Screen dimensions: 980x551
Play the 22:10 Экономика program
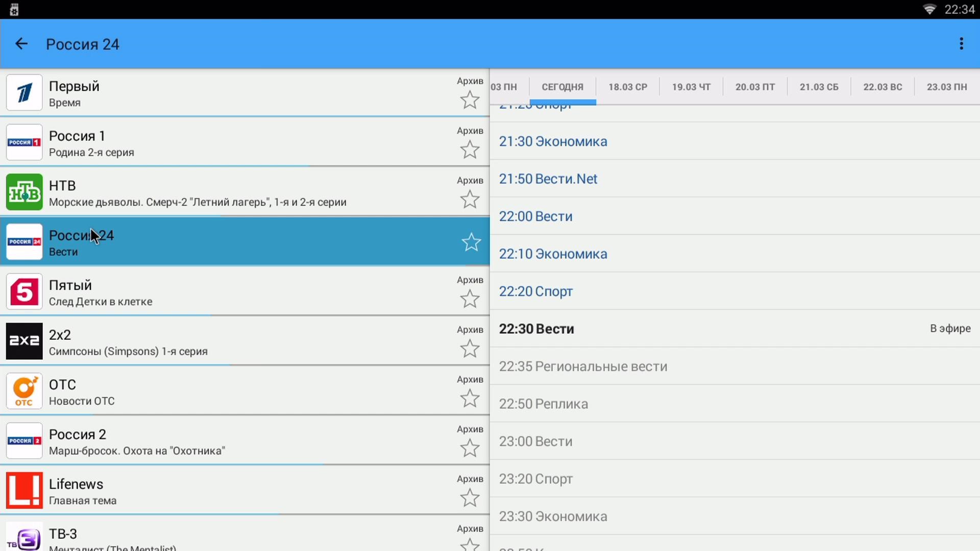point(734,254)
